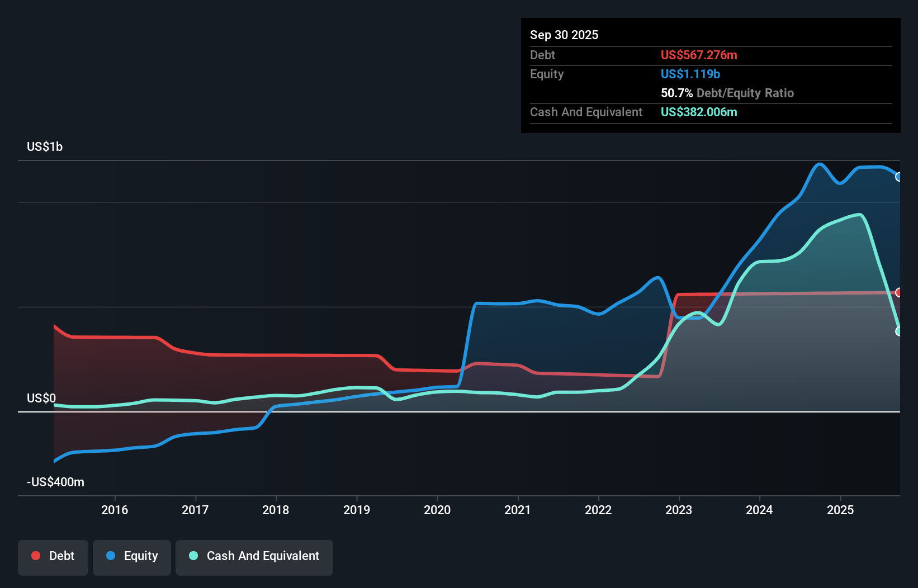
Task: Select the blue Equity endpoint marker
Action: pyautogui.click(x=899, y=177)
